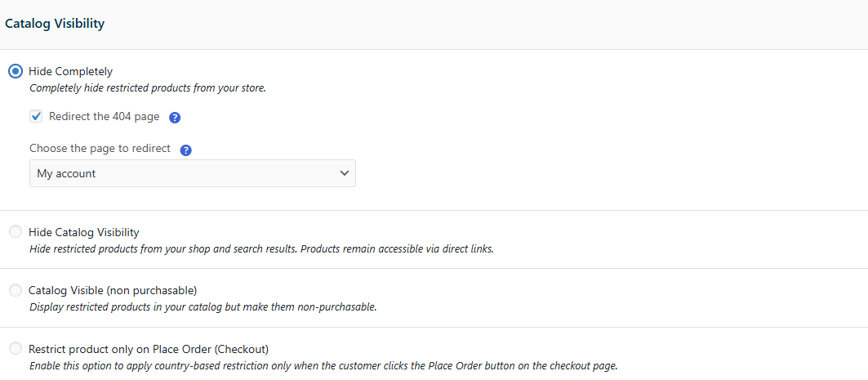Open the My account page dropdown
The image size is (868, 380).
(192, 173)
